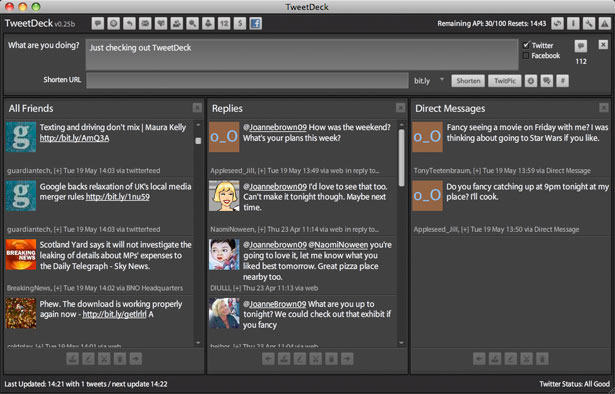
Task: Click @Joannebrown09 mention in Appleseed_Jill's reply
Action: point(275,127)
